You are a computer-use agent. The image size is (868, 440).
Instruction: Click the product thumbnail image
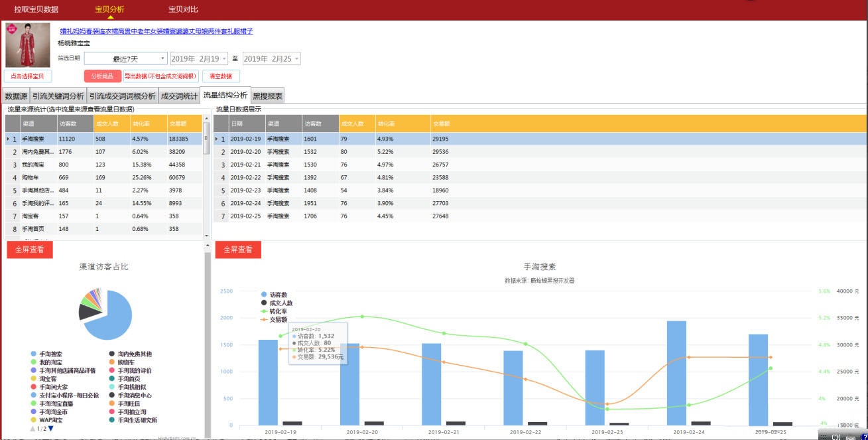pos(28,45)
